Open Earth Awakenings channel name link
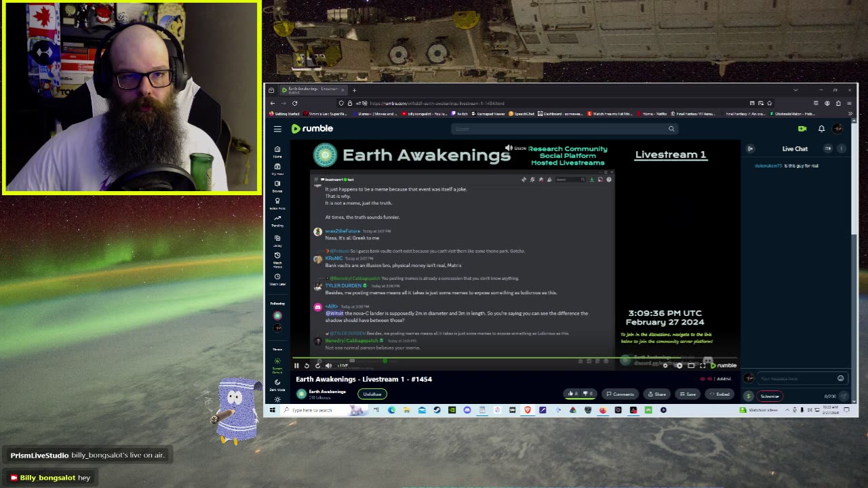868x488 pixels. click(328, 391)
